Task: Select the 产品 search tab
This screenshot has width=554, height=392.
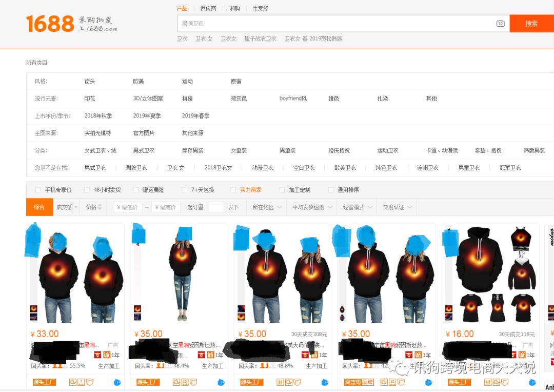Action: point(182,9)
